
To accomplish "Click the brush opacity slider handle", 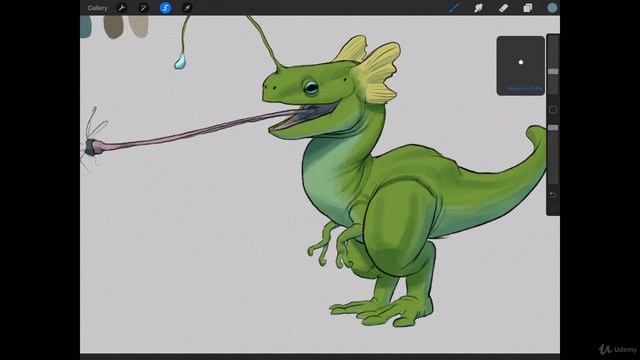I will (553, 128).
